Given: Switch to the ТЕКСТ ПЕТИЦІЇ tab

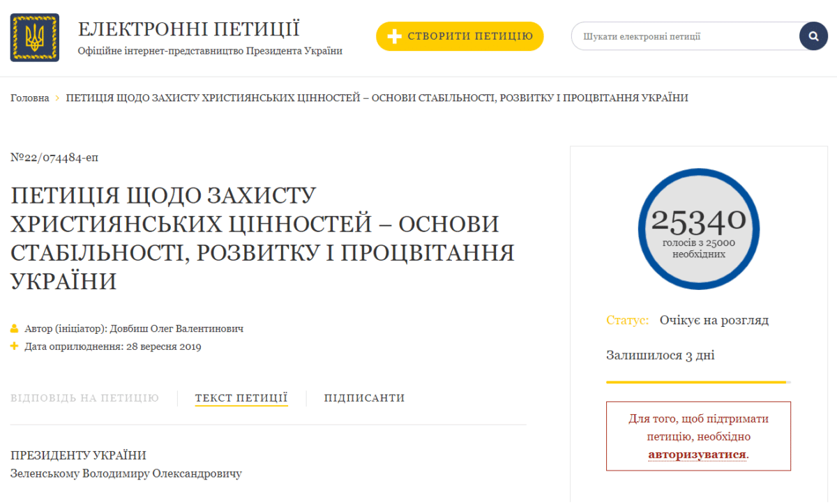Looking at the screenshot, I should pos(241,397).
